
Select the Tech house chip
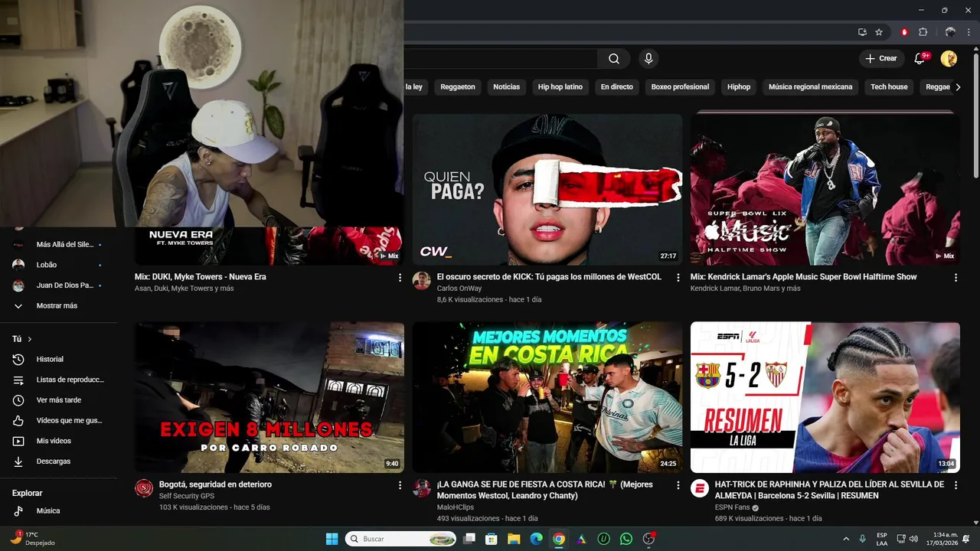coord(889,87)
